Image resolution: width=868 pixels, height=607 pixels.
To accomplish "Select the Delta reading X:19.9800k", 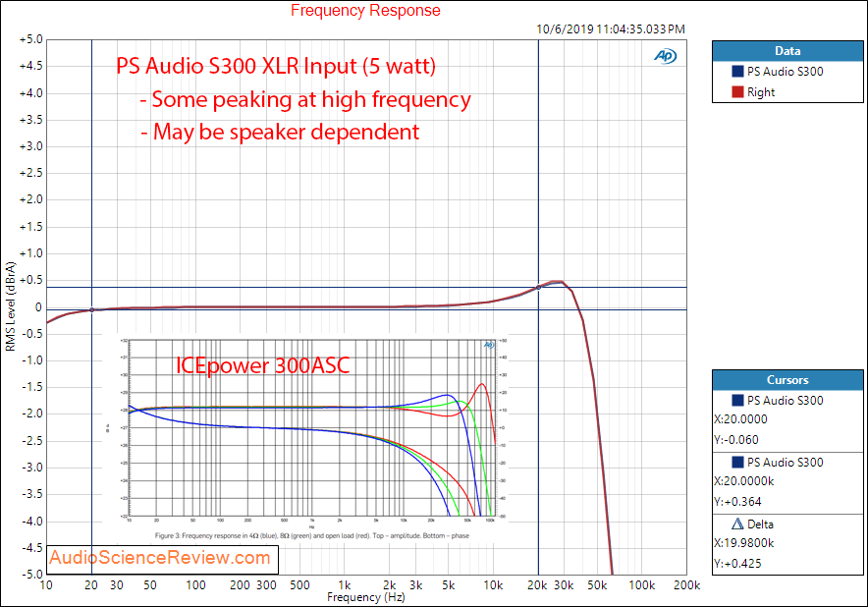I will pyautogui.click(x=744, y=543).
